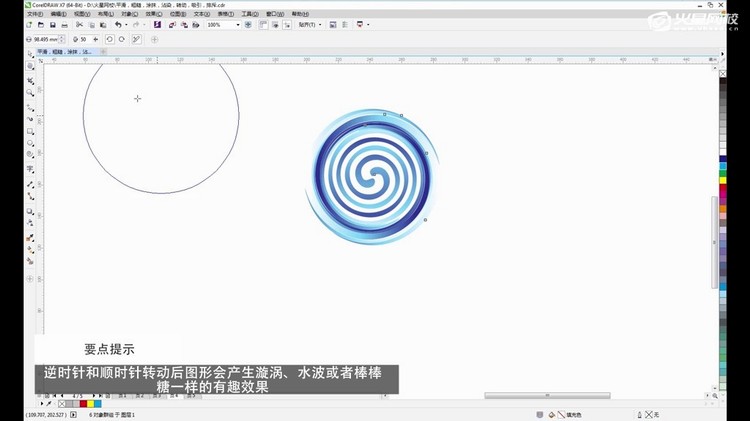Click the Print icon in toolbar
Screen dimensions: 750x421
65,25
